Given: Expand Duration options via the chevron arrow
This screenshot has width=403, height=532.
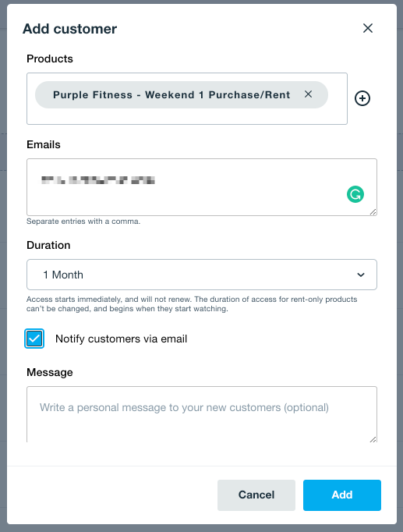Looking at the screenshot, I should (361, 275).
